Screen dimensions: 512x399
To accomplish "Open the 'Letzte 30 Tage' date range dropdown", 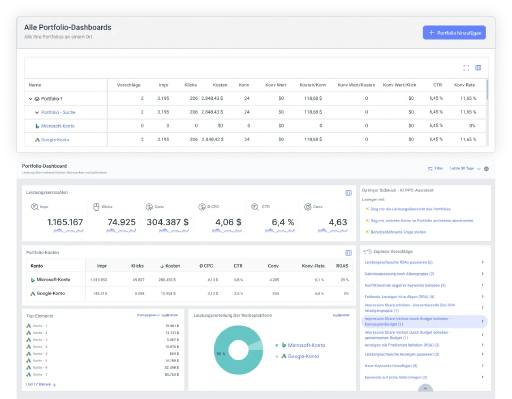I will [465, 168].
